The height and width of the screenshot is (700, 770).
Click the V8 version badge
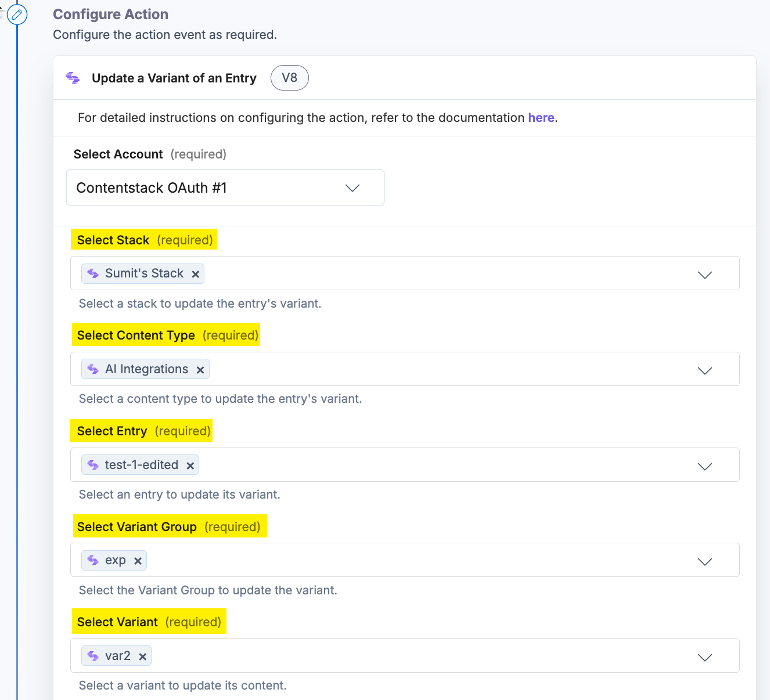pos(289,78)
